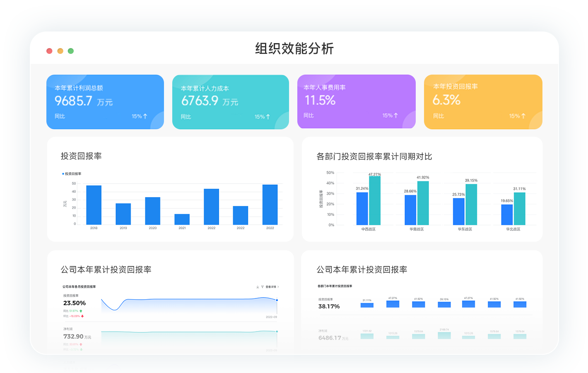Select the 本年累计利润总额 9685.7 万元 card

coord(105,102)
